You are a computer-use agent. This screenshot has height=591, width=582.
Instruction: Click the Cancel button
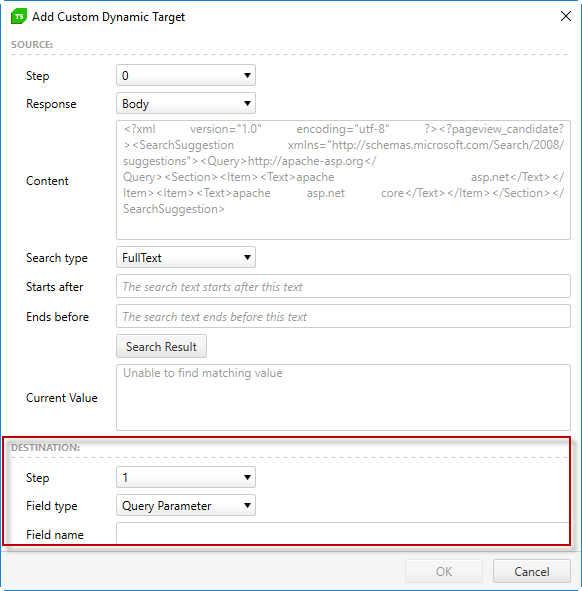pos(531,571)
